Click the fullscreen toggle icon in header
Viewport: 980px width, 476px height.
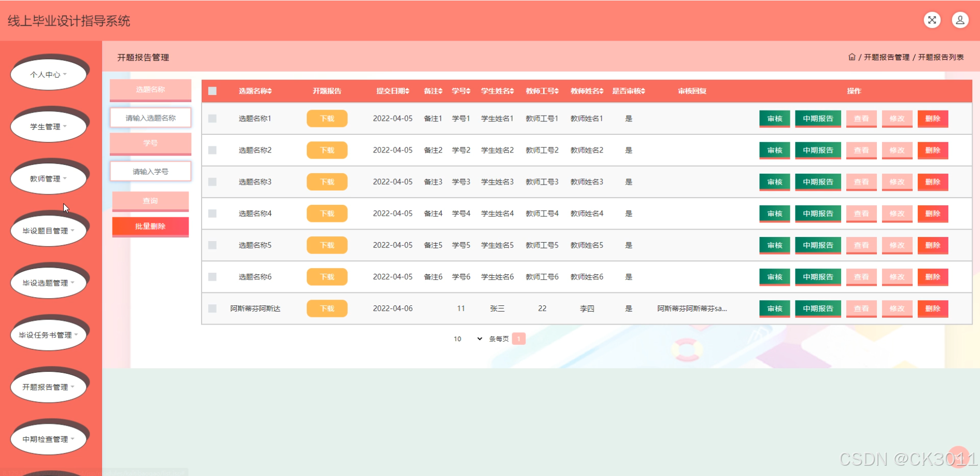[x=932, y=20]
